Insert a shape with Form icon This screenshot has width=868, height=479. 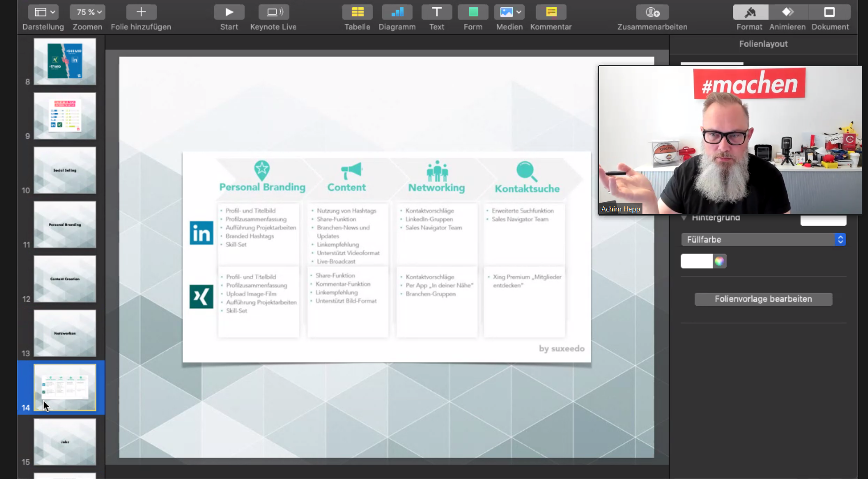pos(473,12)
